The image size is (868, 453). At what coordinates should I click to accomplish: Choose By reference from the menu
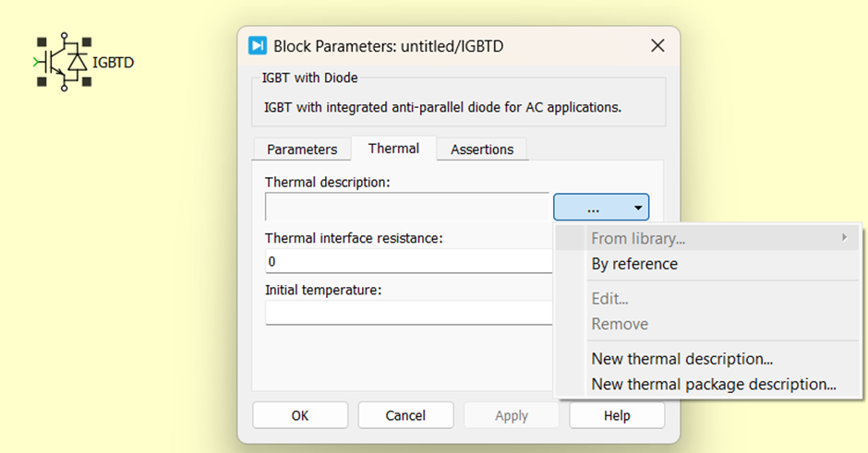[634, 264]
